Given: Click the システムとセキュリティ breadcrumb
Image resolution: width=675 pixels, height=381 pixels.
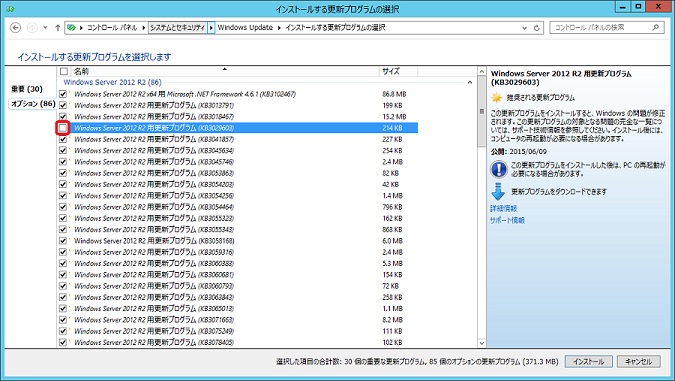Looking at the screenshot, I should coord(177,28).
